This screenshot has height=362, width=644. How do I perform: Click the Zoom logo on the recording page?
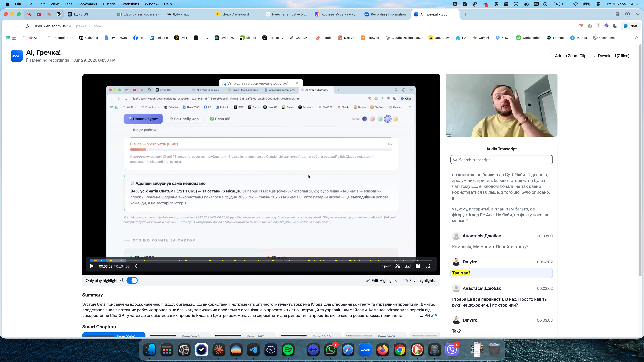pyautogui.click(x=17, y=56)
